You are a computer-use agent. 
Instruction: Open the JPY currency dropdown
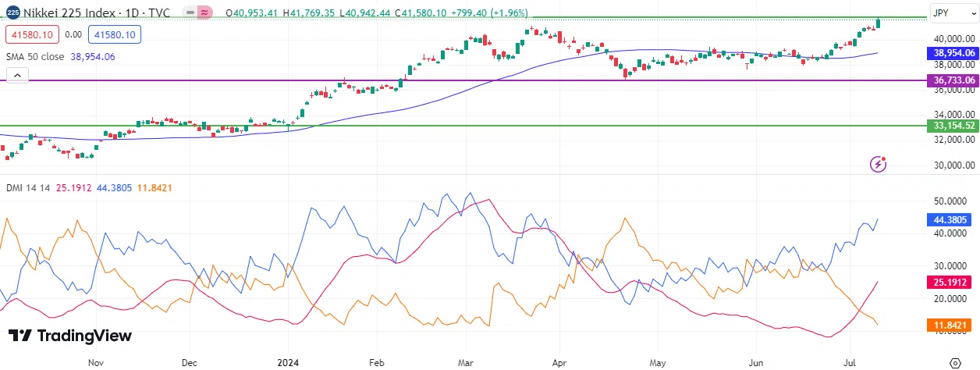[x=950, y=13]
